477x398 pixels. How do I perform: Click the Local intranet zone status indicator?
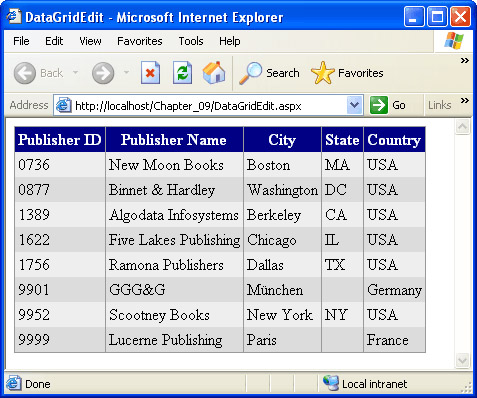365,384
